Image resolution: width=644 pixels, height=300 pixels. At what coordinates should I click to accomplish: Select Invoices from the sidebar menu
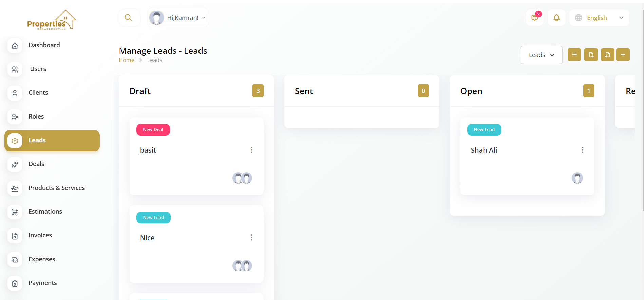tap(40, 235)
